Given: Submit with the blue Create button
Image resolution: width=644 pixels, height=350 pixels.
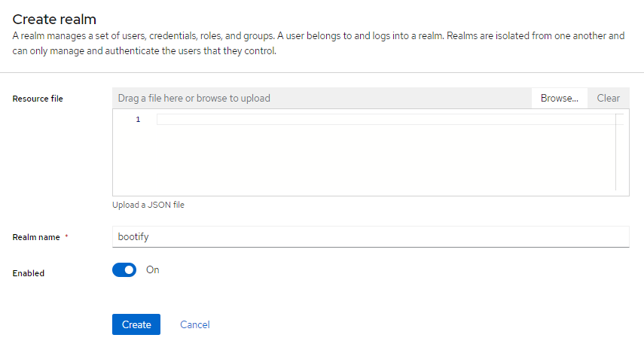Looking at the screenshot, I should tap(136, 324).
